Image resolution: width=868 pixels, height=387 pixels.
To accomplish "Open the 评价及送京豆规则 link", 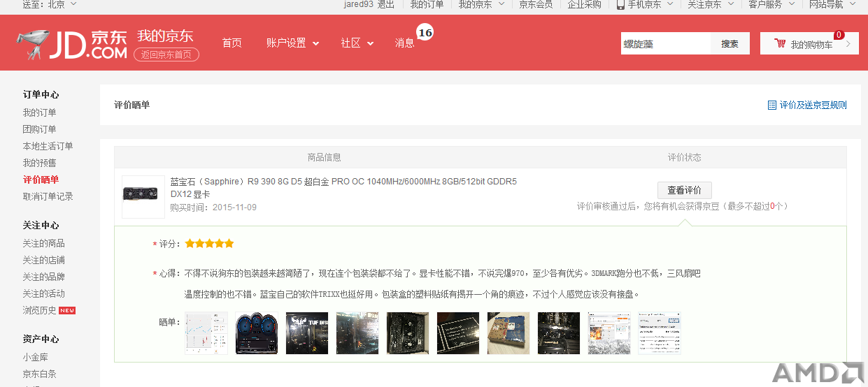I will tap(813, 105).
